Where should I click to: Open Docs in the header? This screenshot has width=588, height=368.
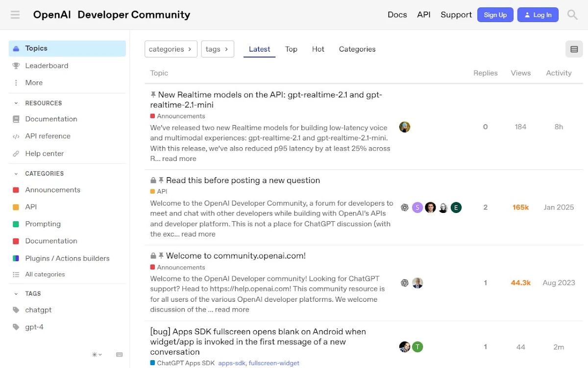coord(397,15)
